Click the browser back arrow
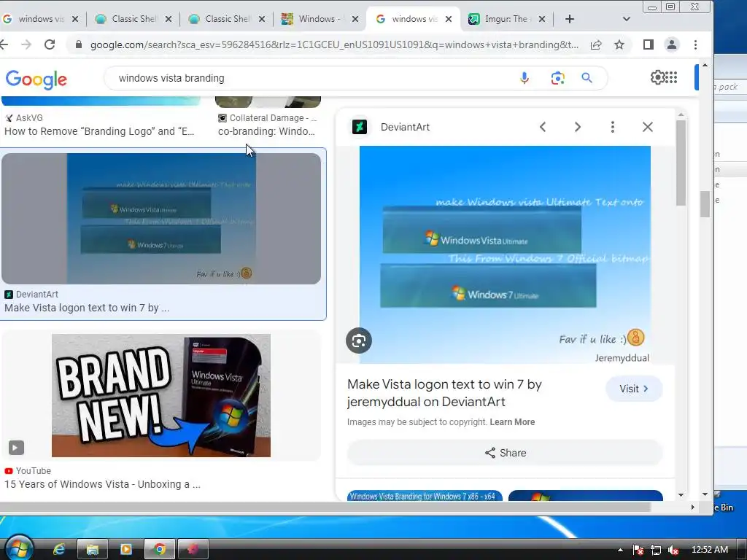The height and width of the screenshot is (560, 747). [4, 44]
